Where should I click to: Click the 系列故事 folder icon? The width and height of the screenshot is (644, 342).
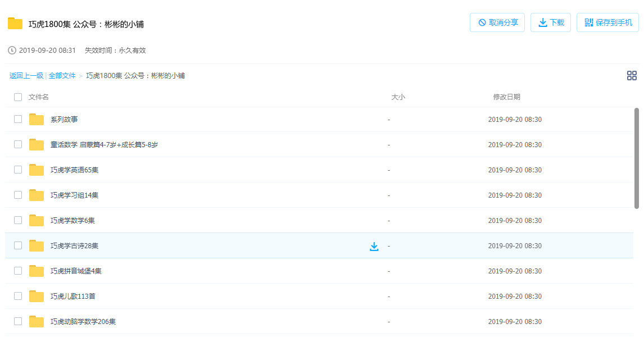click(x=37, y=120)
